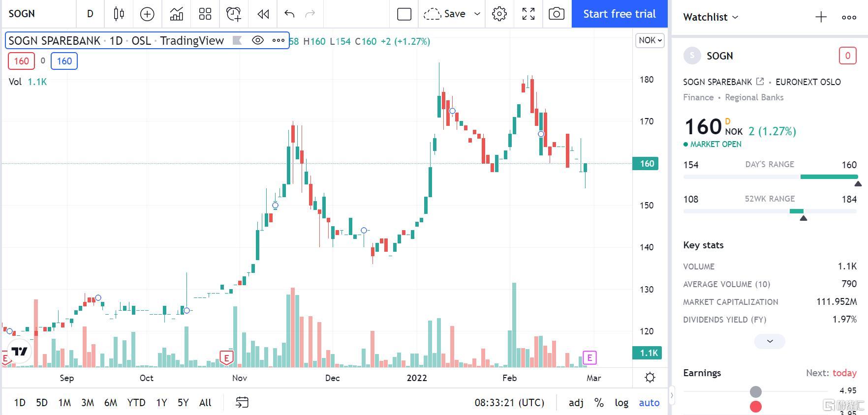This screenshot has width=868, height=415.
Task: Open the candlestick chart style selector
Action: point(119,14)
